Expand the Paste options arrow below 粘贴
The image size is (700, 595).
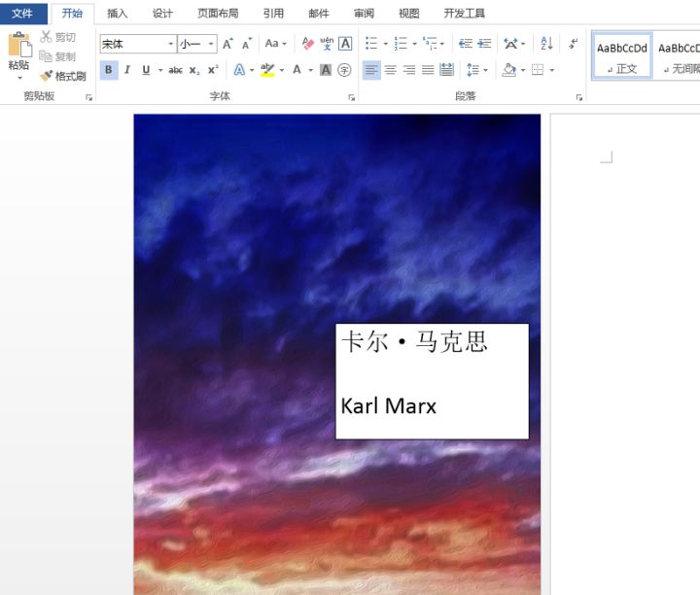point(19,78)
